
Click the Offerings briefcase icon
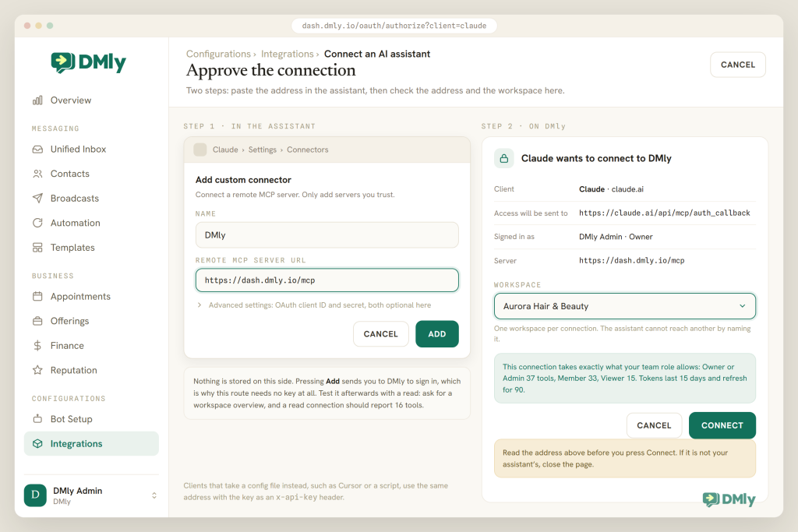pos(37,321)
